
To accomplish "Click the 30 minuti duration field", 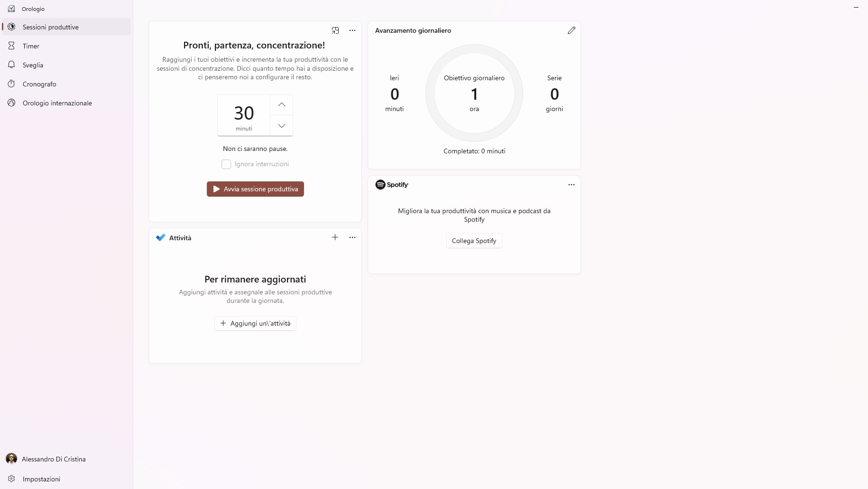I will coord(244,115).
